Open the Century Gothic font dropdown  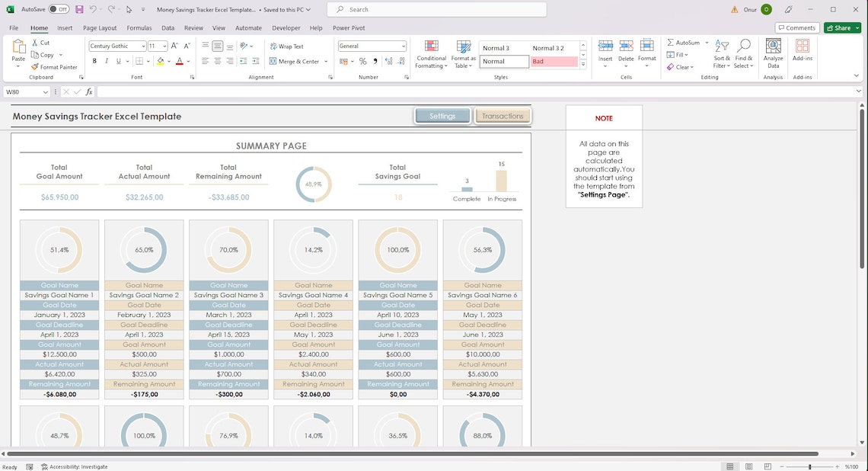145,46
